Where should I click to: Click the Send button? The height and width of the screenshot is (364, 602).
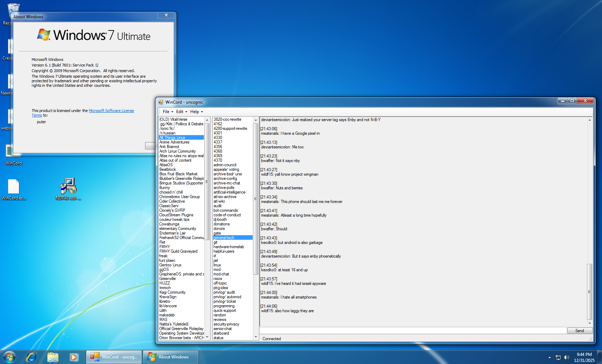[580, 330]
